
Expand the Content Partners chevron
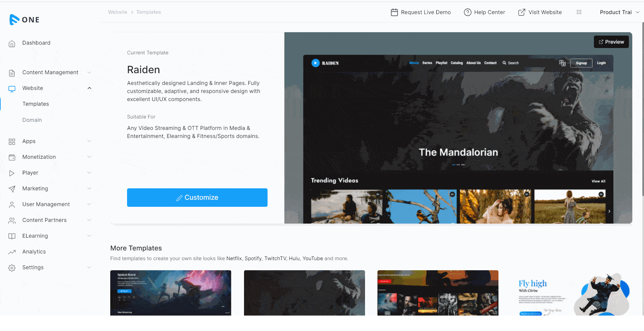[89, 220]
